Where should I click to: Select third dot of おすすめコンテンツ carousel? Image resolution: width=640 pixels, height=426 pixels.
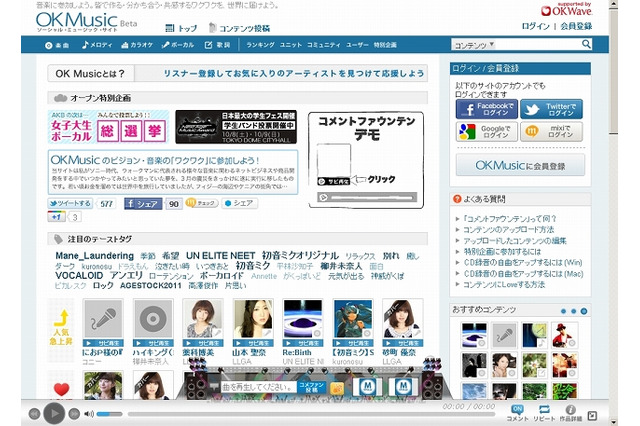584,311
